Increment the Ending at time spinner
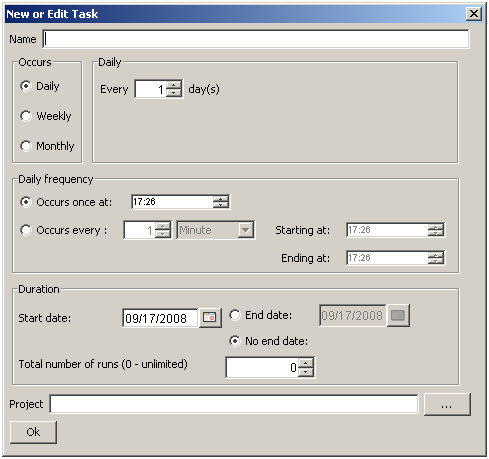This screenshot has width=489, height=459. [x=436, y=255]
